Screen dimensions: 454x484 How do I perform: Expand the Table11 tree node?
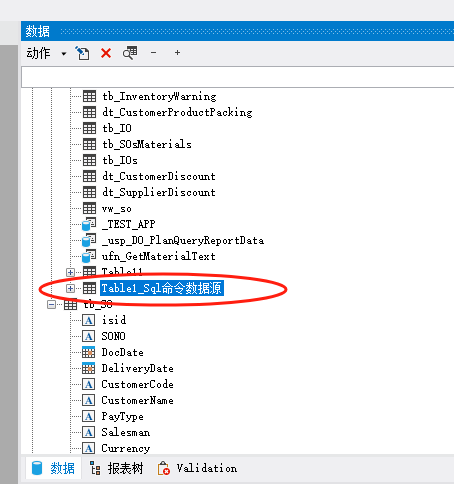70,272
